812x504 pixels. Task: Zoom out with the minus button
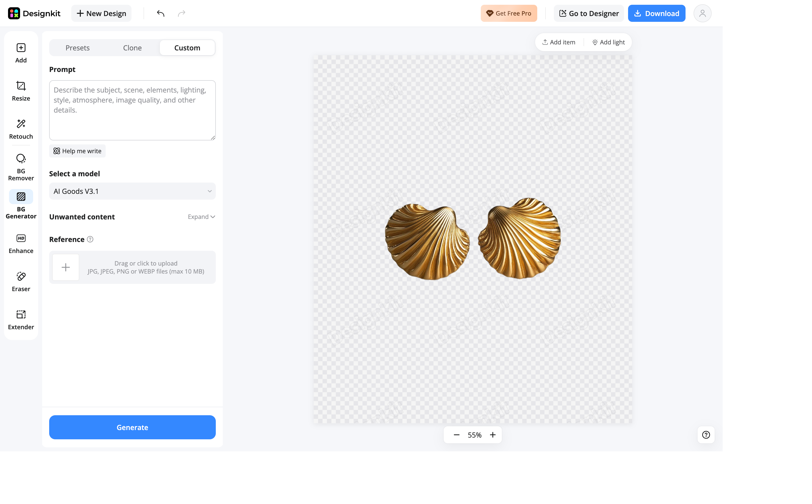point(456,435)
